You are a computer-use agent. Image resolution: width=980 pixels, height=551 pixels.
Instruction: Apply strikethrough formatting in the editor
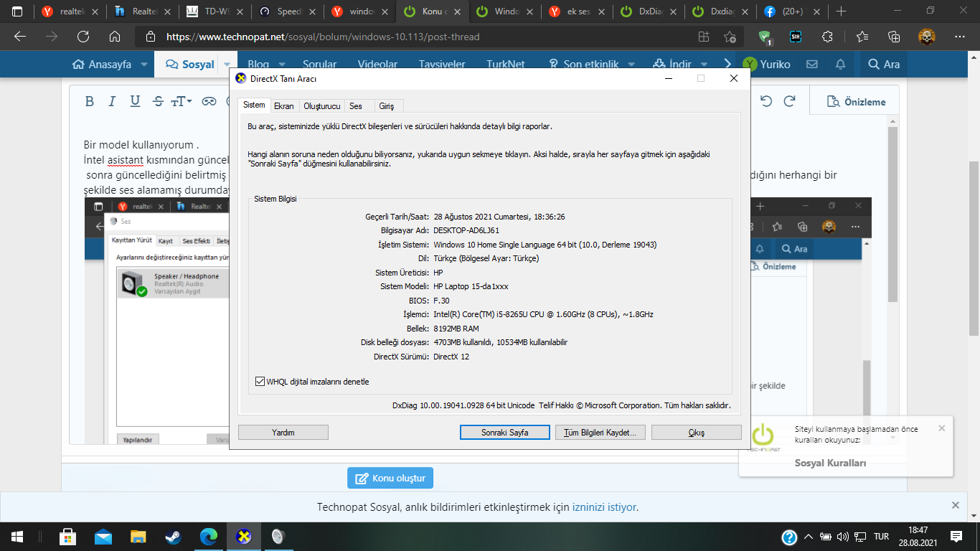coord(158,102)
